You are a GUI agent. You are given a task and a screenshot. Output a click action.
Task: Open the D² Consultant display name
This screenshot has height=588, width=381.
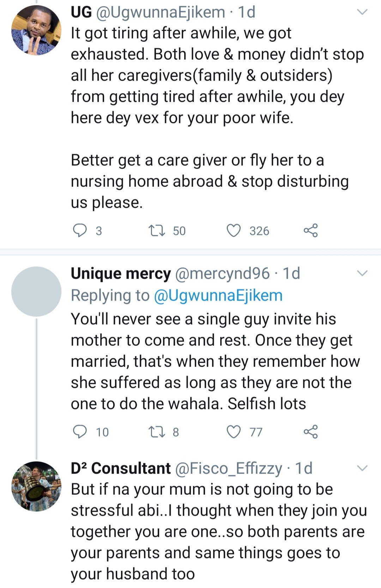click(121, 469)
